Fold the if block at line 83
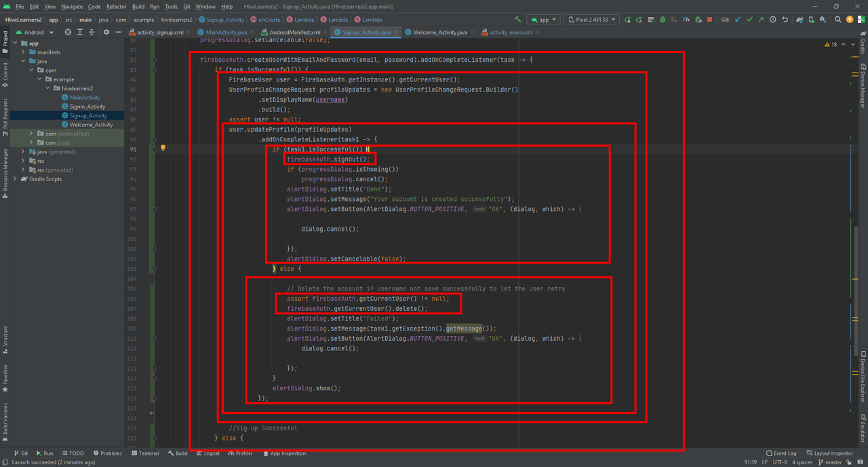868x467 pixels. click(x=154, y=70)
